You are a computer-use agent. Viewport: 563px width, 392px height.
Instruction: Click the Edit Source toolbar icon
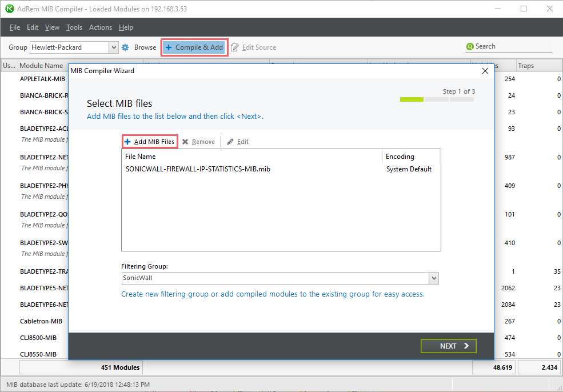click(235, 47)
